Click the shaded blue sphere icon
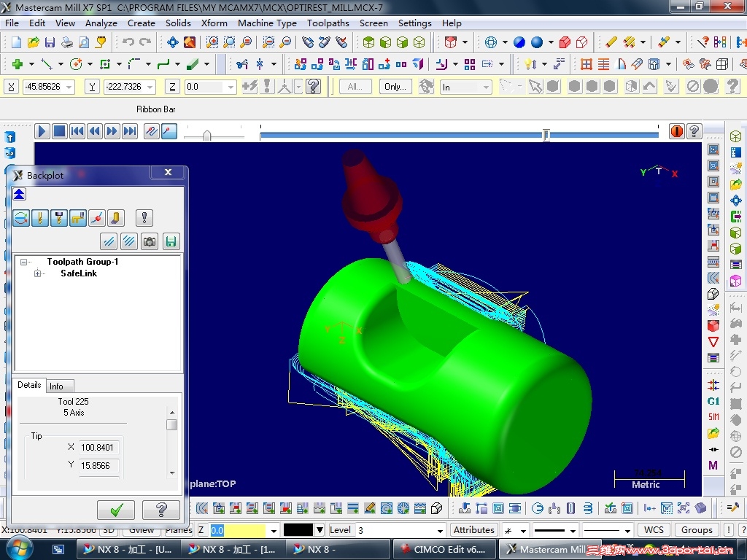 [537, 42]
